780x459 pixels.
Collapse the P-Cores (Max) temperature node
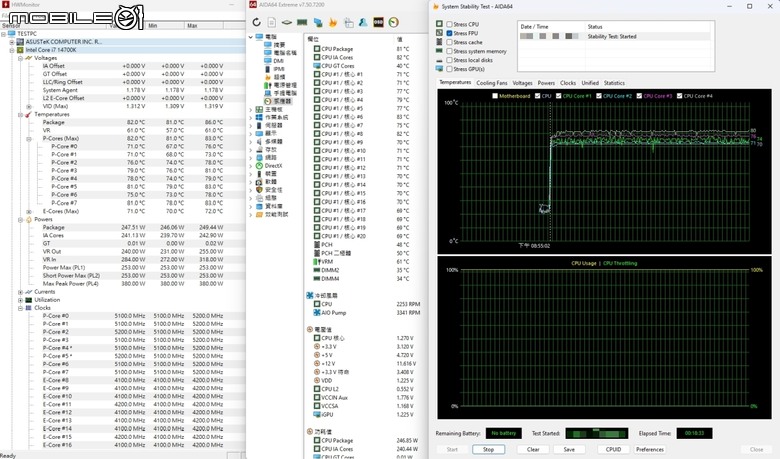[28, 139]
